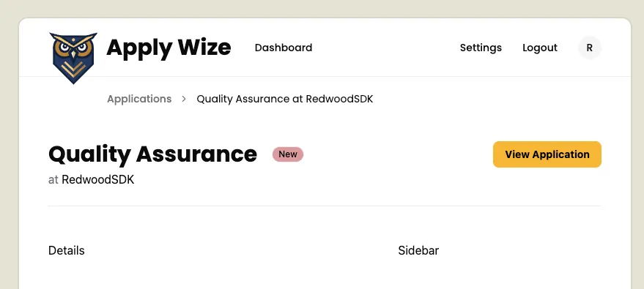Click the gray "at" text below the title
644x289 pixels.
pyautogui.click(x=53, y=180)
